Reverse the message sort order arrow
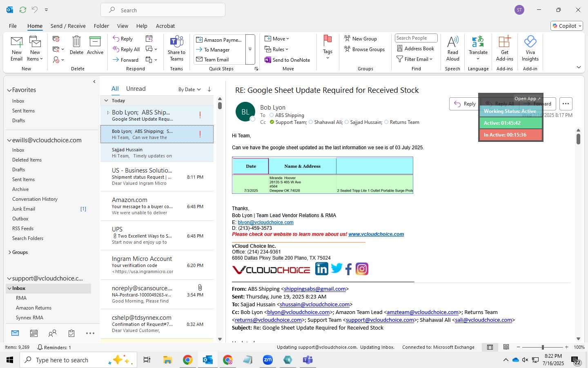This screenshot has height=368, width=588. tap(209, 89)
